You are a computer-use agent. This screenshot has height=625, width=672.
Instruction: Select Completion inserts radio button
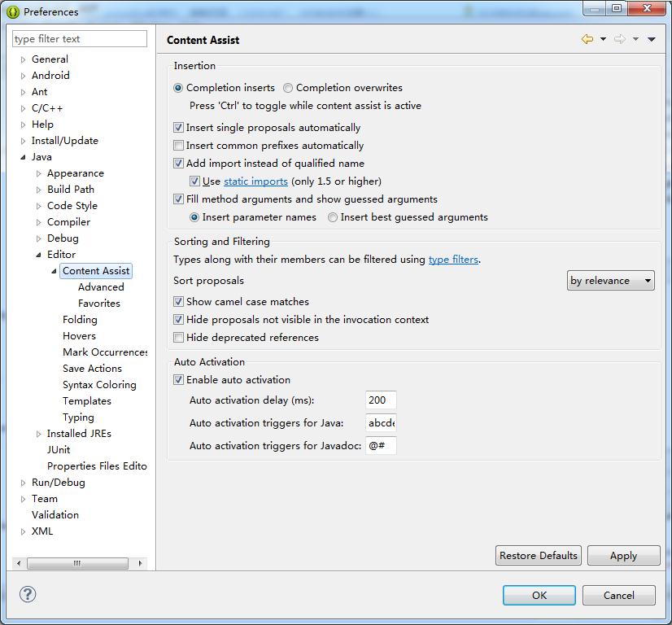click(x=178, y=88)
